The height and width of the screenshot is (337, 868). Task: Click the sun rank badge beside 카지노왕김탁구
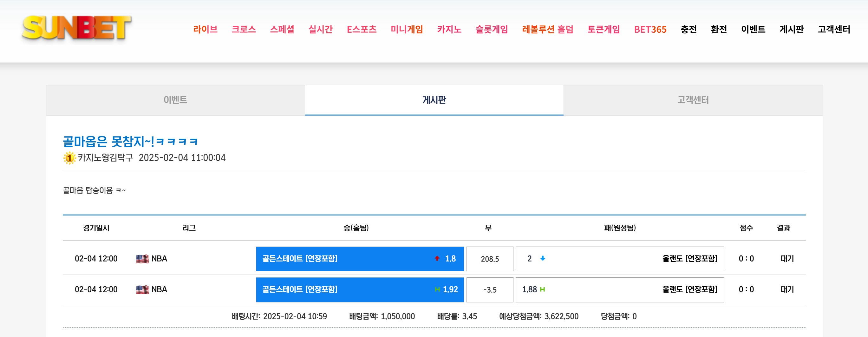point(69,158)
